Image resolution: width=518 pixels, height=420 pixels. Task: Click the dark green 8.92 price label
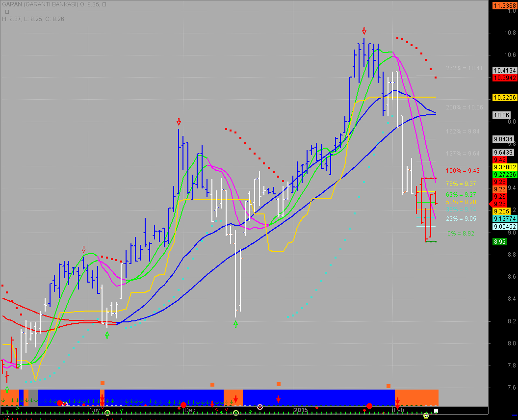[x=500, y=242]
